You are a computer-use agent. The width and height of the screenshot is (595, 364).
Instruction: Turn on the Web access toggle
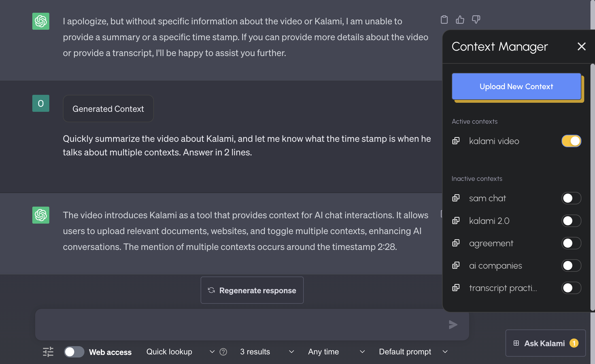[74, 352]
